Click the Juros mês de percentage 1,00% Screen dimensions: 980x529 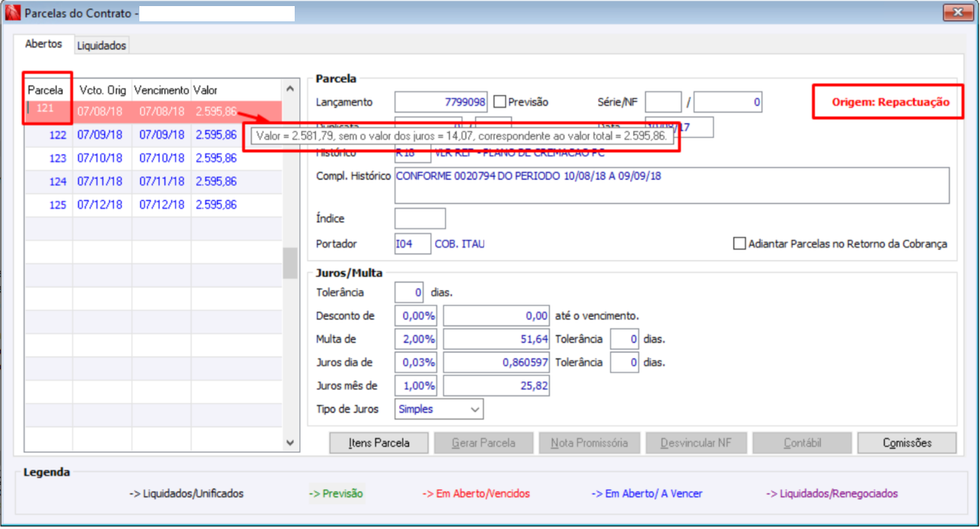[416, 386]
